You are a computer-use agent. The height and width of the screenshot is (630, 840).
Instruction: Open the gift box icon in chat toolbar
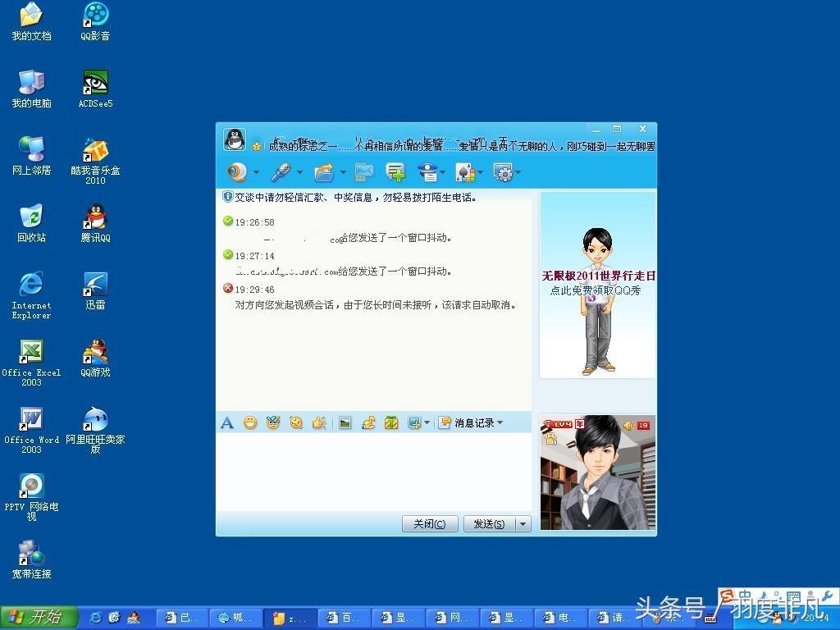[391, 422]
